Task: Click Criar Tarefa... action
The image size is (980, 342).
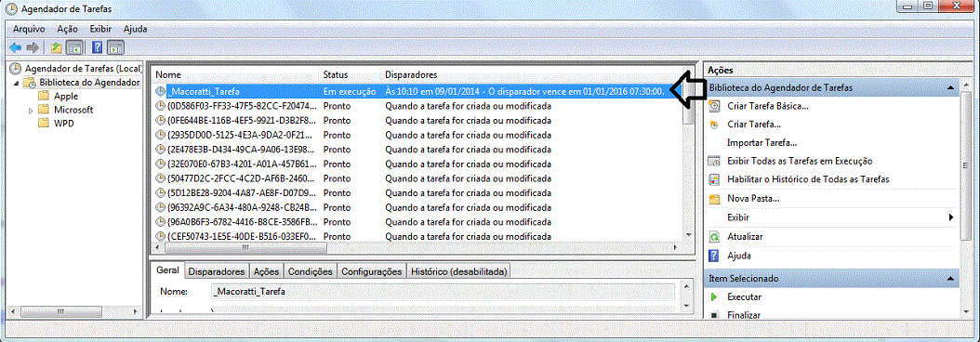Action: pyautogui.click(x=754, y=125)
